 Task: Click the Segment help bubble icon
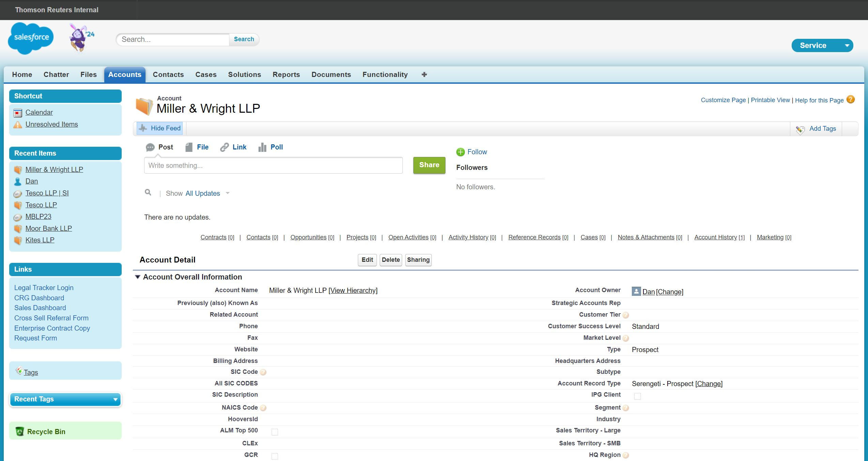point(626,408)
